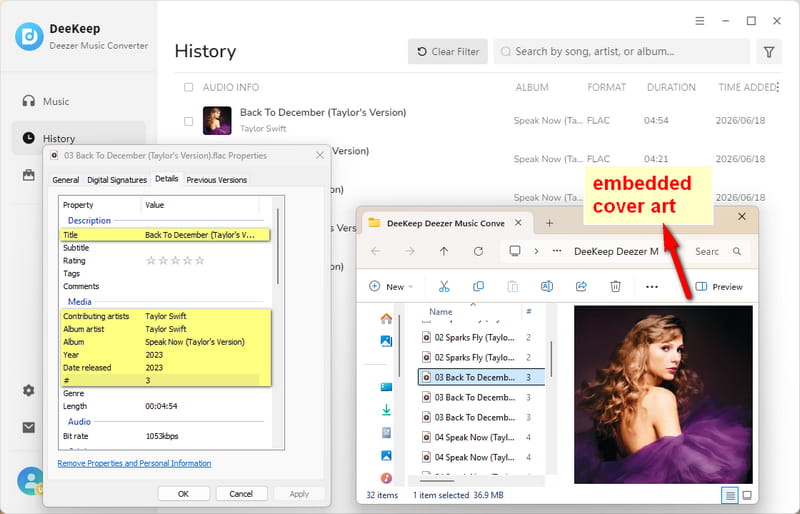
Task: Open Previous Versions tab in Properties
Action: (x=216, y=180)
